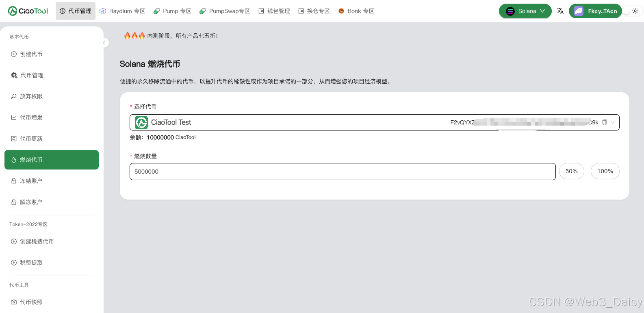644x313 pixels.
Task: Click the 内测阶段 promotion announcement text
Action: [x=182, y=36]
